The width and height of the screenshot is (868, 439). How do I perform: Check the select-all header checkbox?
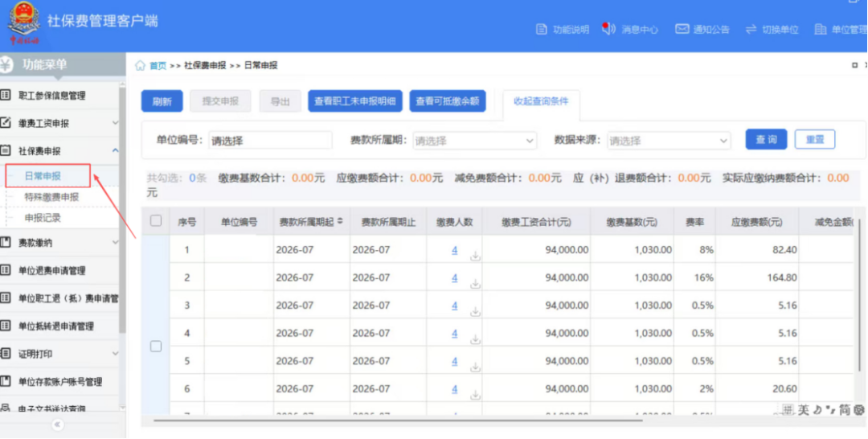(x=156, y=221)
